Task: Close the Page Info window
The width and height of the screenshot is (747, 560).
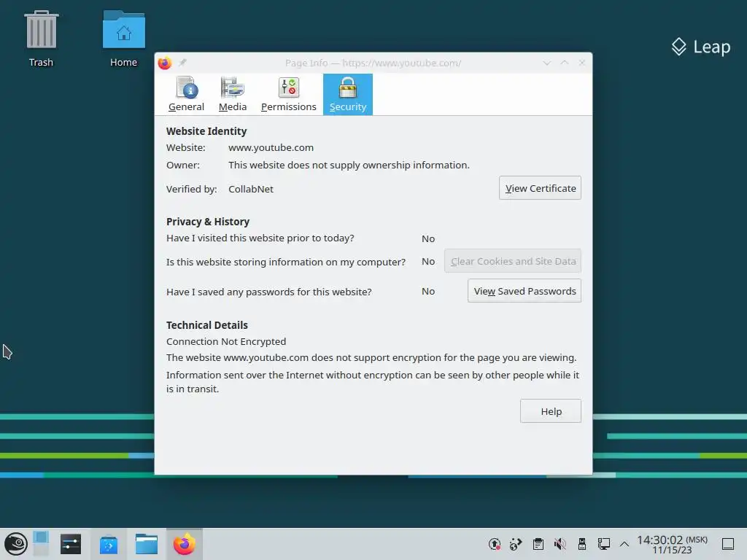Action: 581,63
